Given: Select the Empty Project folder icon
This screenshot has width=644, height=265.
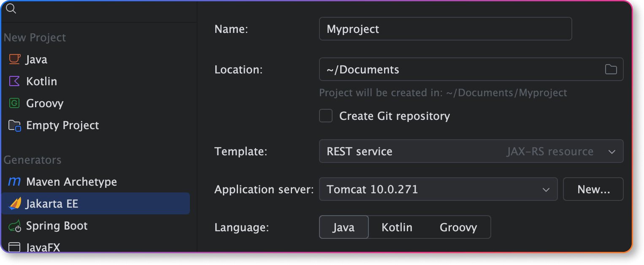Looking at the screenshot, I should (x=15, y=125).
